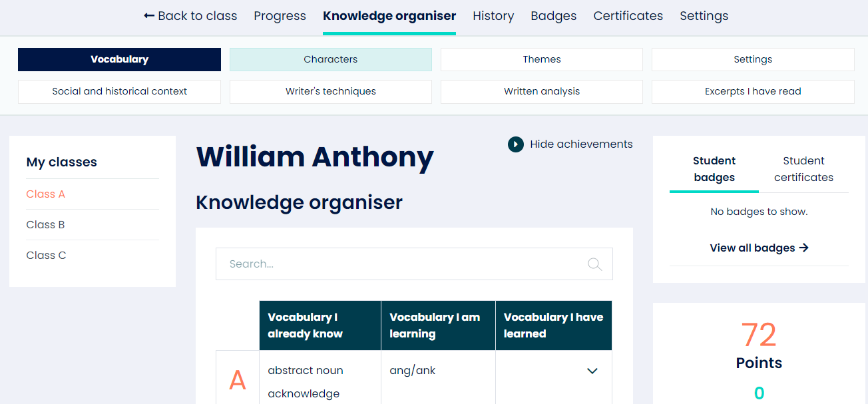Open the Certificates tab
868x404 pixels.
point(628,16)
